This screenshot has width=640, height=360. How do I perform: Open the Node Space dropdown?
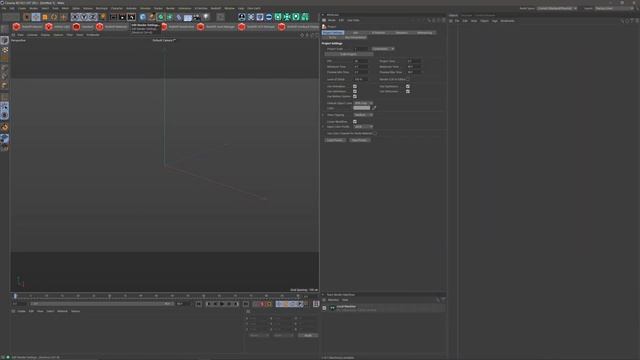coord(557,8)
